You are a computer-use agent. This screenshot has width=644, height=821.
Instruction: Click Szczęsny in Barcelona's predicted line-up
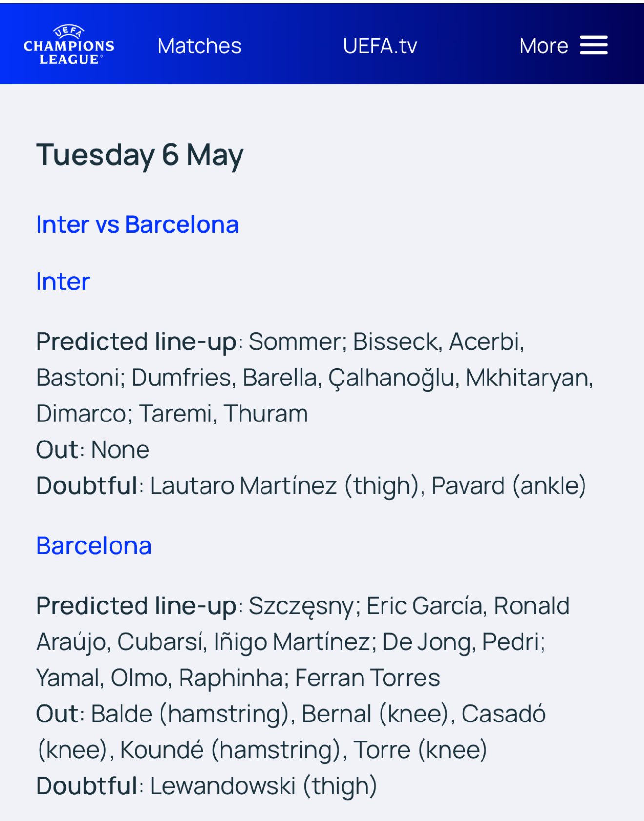tap(301, 606)
